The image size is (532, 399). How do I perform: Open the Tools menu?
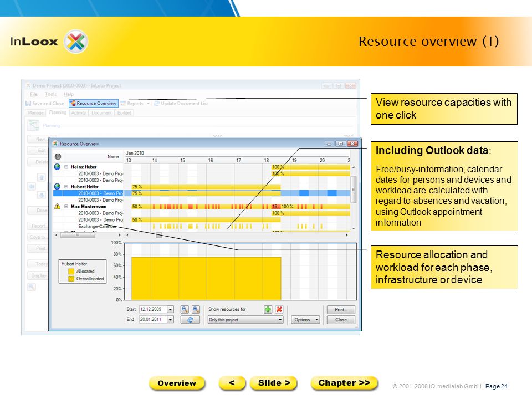(x=50, y=94)
